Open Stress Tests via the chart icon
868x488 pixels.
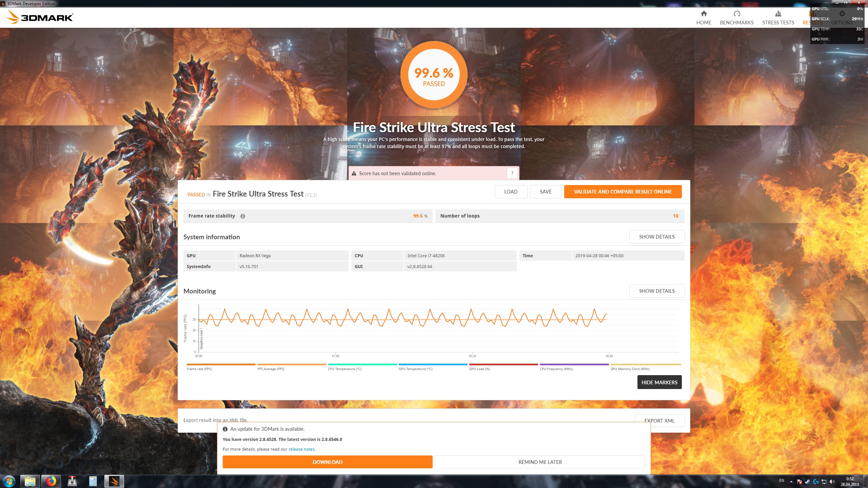[778, 14]
